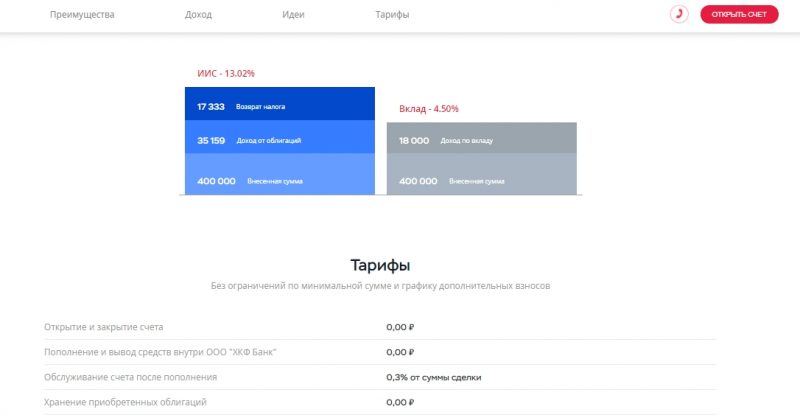800x415 pixels.
Task: Click the 0,3% от суммы сделки value
Action: [434, 377]
